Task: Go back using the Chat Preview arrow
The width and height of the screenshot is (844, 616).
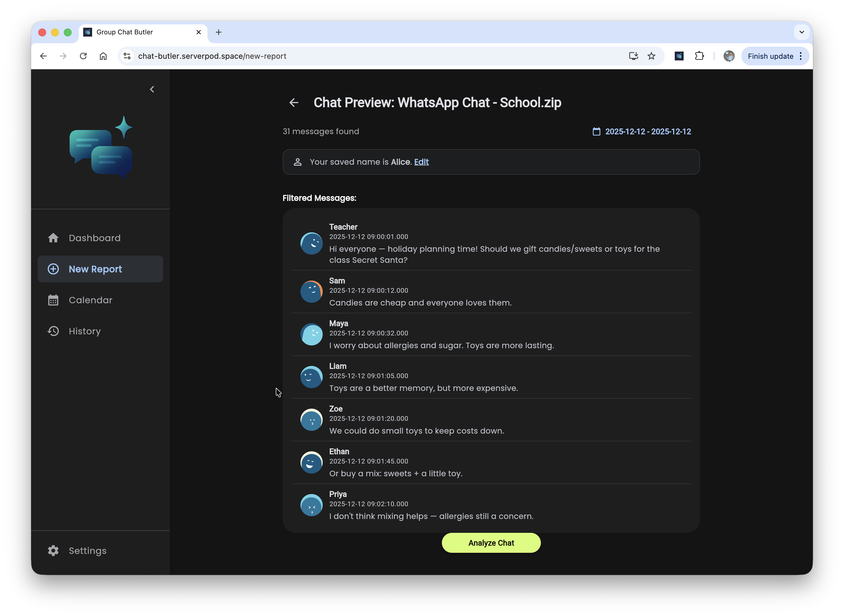Action: (x=294, y=103)
